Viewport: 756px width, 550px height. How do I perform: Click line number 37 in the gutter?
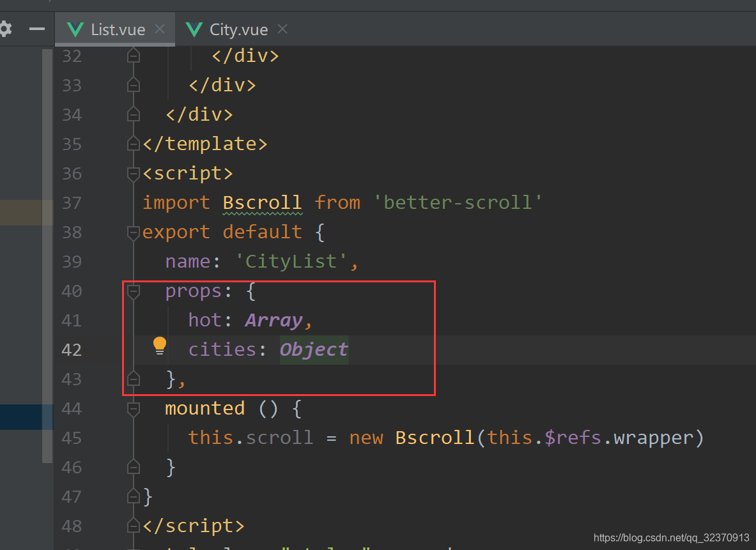(x=72, y=202)
